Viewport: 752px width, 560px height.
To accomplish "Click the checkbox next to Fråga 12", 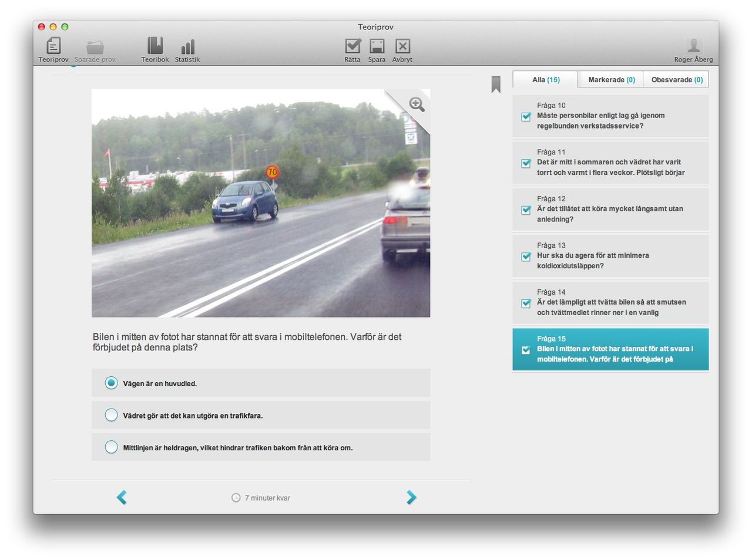I will (526, 210).
